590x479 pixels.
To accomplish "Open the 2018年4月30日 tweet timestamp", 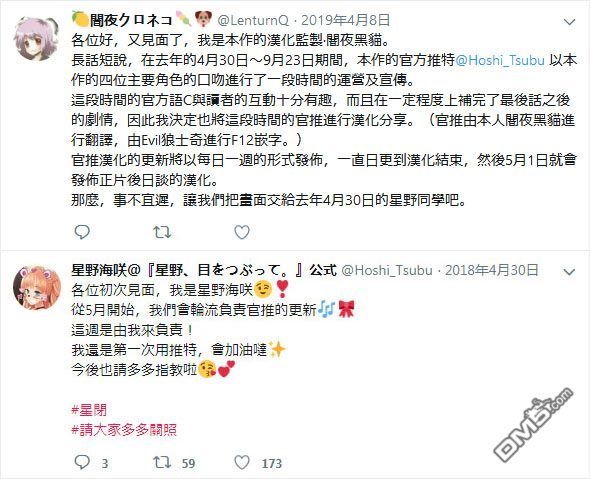I will point(491,270).
